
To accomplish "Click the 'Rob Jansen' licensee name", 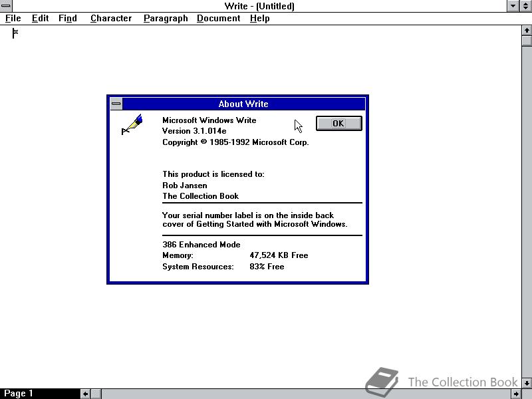I will point(185,186).
